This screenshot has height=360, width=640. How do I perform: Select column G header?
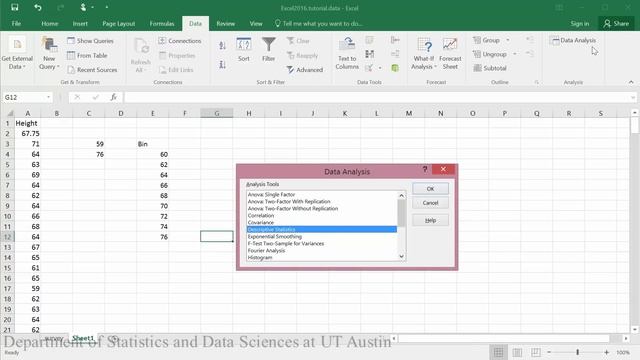217,113
